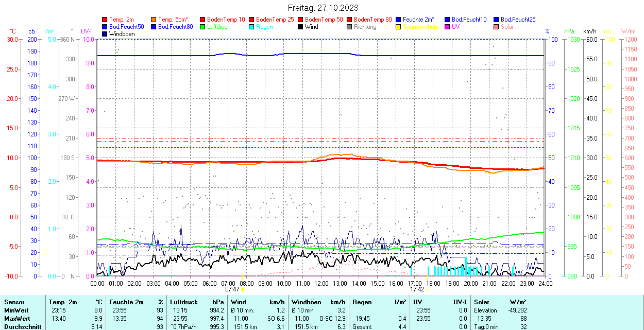The image size is (644, 330).
Task: Click the gray Richtung legend swatch
Action: [x=349, y=27]
